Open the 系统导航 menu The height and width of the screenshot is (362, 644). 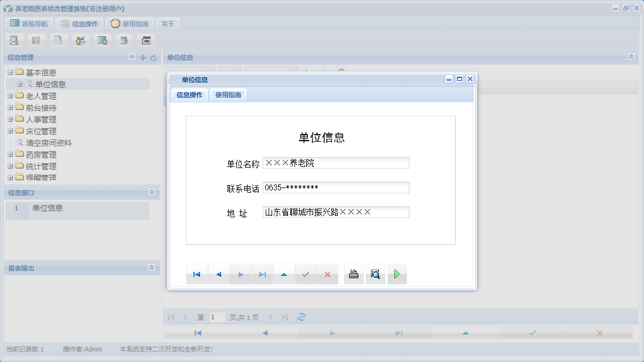click(29, 23)
